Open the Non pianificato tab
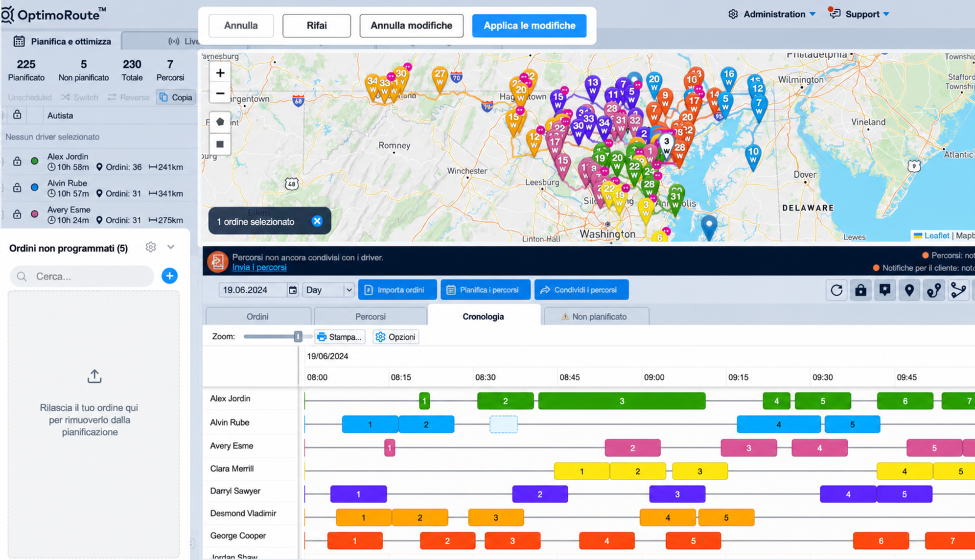This screenshot has height=560, width=975. (596, 316)
